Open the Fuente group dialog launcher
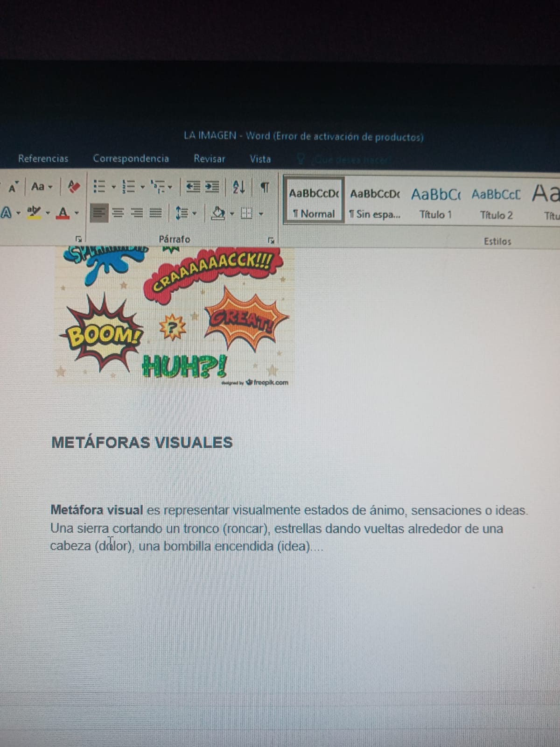 (79, 239)
